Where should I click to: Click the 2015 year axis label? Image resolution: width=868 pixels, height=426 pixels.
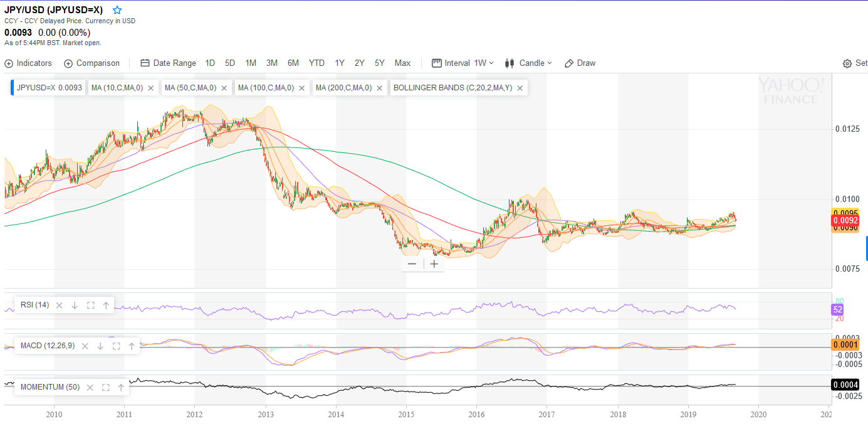[406, 414]
